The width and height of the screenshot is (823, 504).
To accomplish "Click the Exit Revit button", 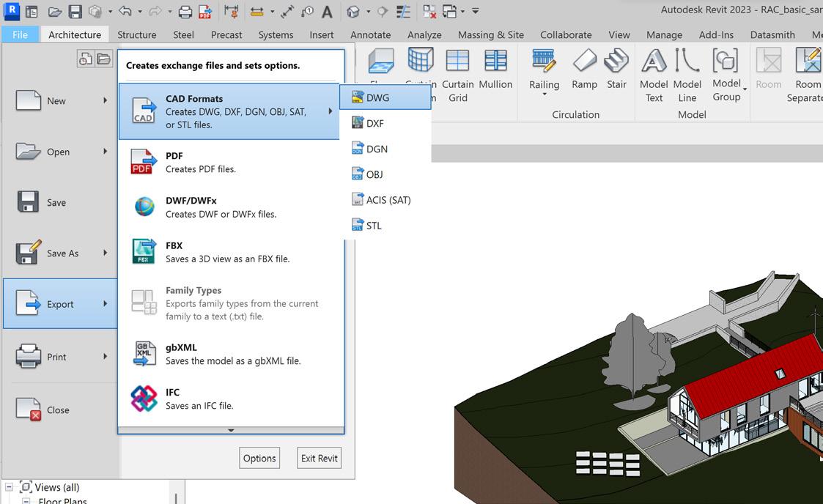I will (x=319, y=458).
